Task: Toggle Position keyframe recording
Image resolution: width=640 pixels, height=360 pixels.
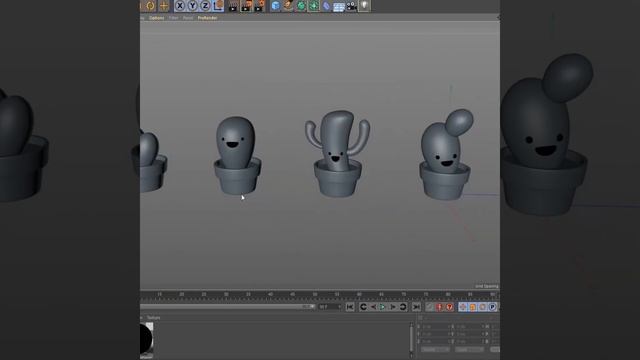Action: click(462, 307)
